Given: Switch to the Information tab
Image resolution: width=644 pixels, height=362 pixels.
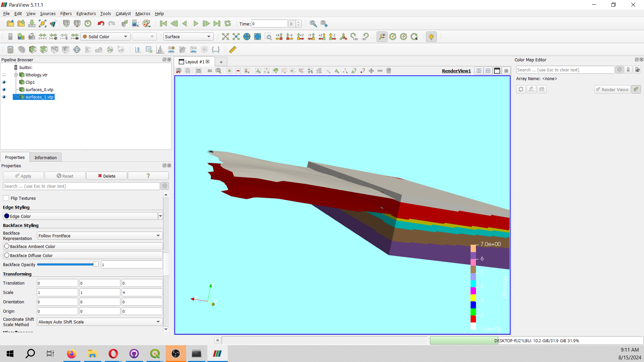Looking at the screenshot, I should coord(45,157).
